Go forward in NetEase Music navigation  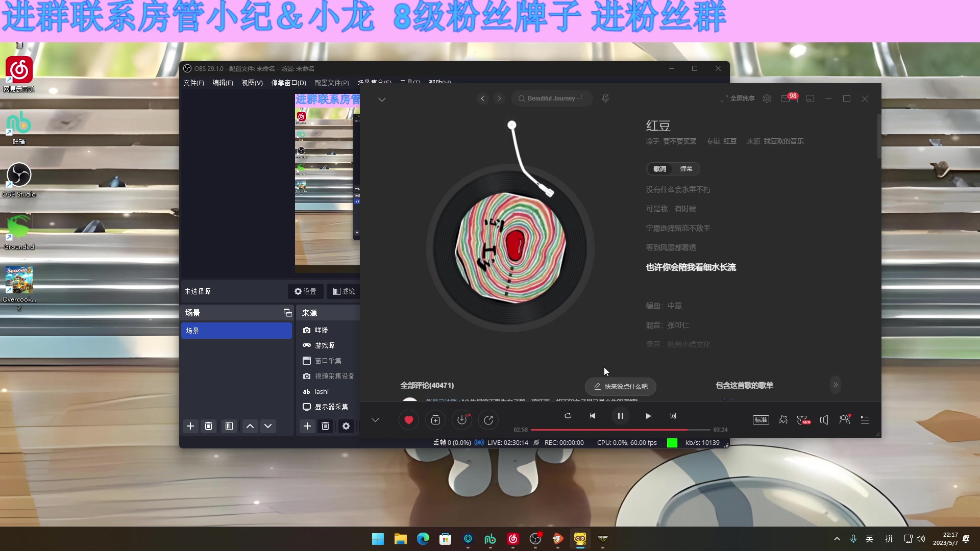click(x=500, y=98)
